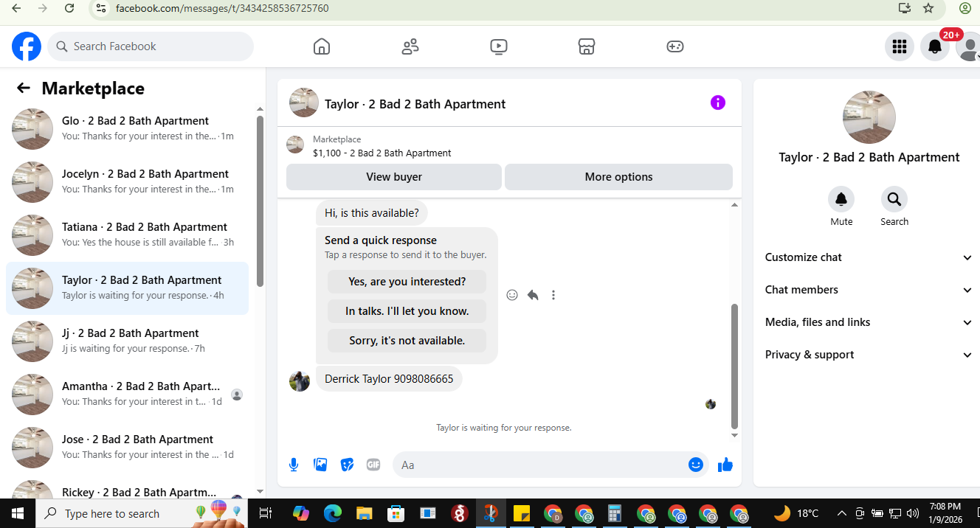Click Derrick Taylor's sender avatar
980x528 pixels.
point(300,381)
